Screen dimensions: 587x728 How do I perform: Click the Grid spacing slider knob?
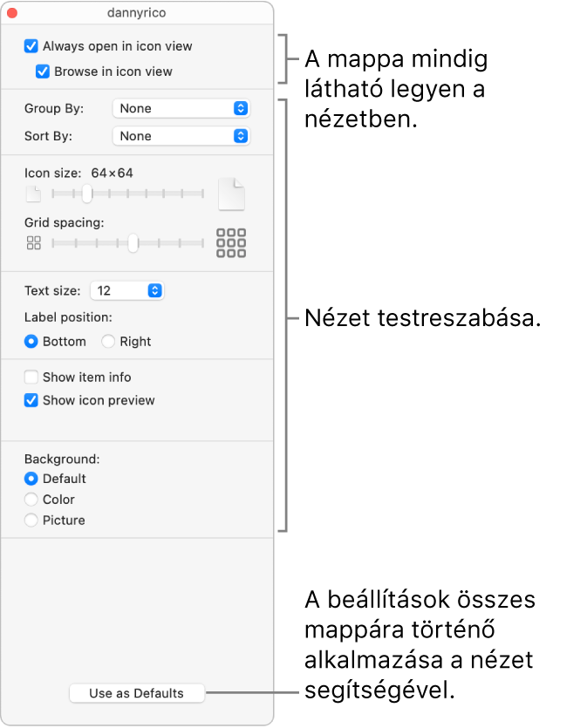tap(133, 243)
